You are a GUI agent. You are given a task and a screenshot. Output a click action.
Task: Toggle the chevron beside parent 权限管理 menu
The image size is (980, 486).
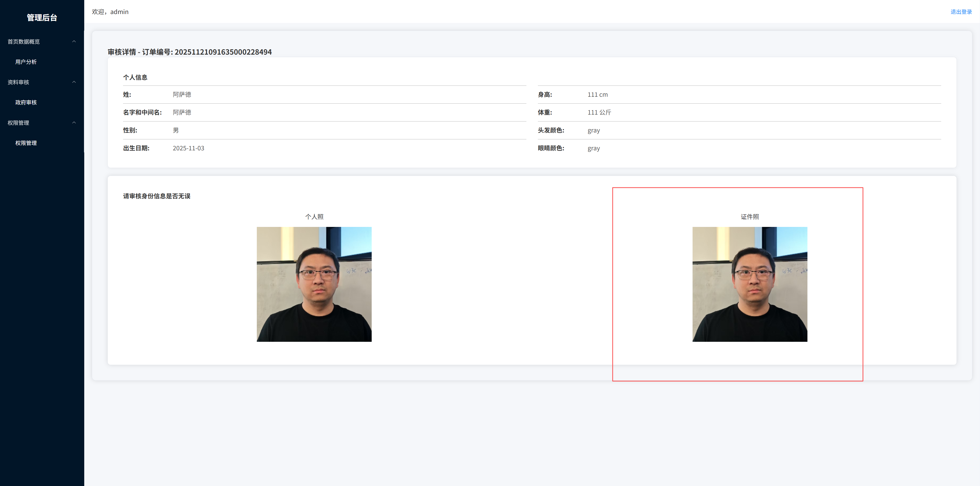click(x=74, y=123)
